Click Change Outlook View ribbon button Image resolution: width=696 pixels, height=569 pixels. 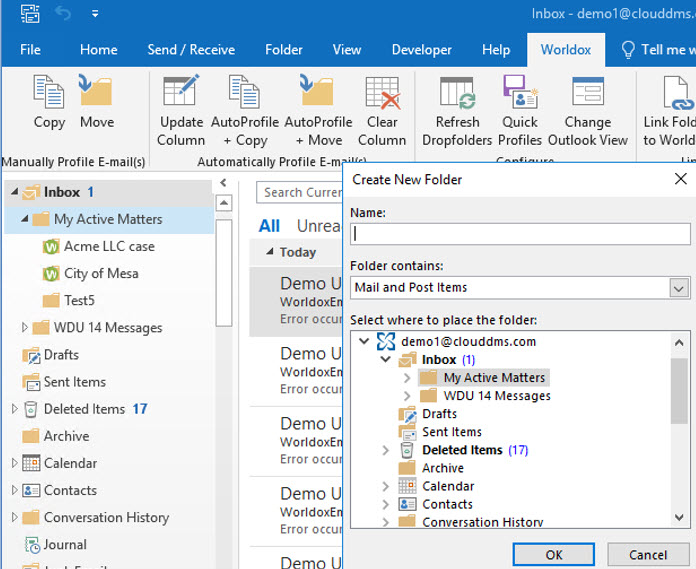(x=587, y=111)
